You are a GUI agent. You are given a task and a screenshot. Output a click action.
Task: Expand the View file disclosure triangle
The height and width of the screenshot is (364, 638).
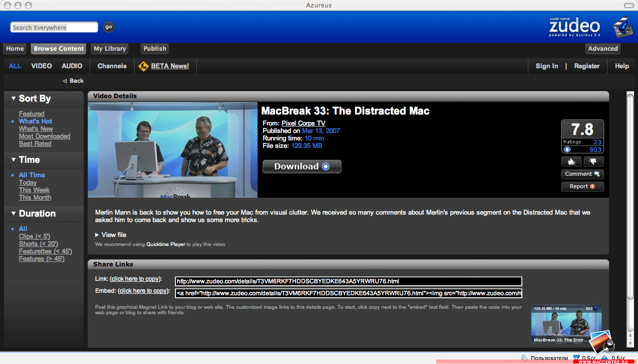pyautogui.click(x=97, y=235)
